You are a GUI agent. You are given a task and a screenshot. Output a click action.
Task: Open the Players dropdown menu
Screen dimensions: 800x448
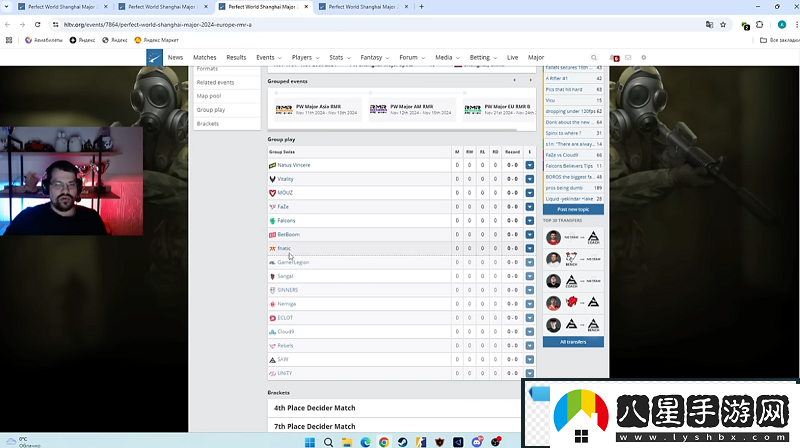[305, 58]
